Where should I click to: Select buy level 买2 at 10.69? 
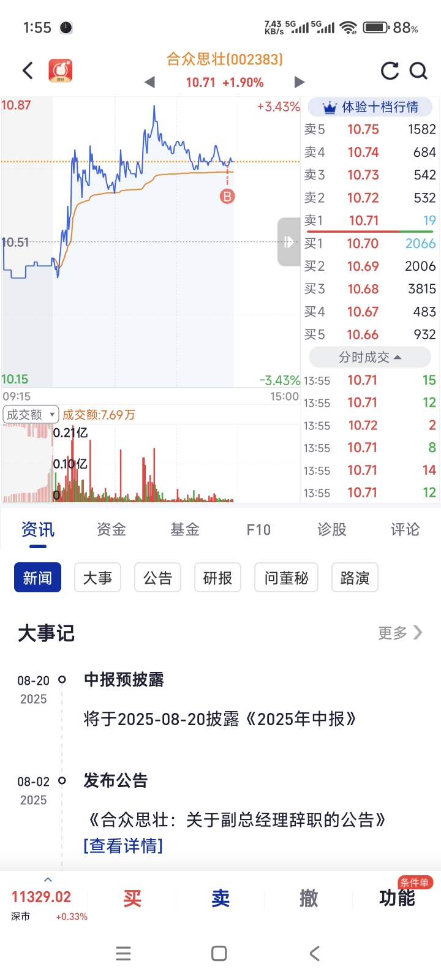370,266
